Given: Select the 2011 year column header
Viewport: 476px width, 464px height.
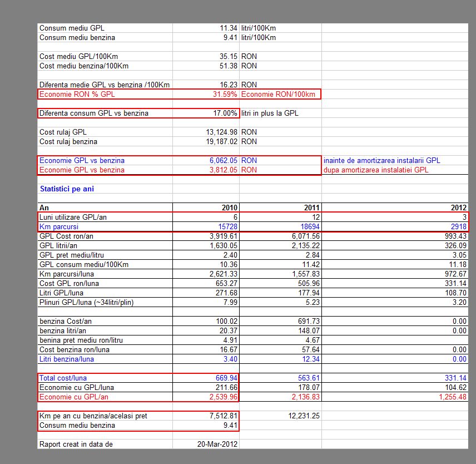Looking at the screenshot, I should (311, 208).
